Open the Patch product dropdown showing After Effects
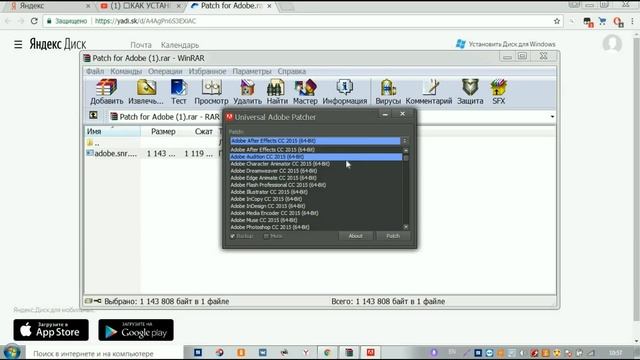640x360 pixels. coord(319,141)
